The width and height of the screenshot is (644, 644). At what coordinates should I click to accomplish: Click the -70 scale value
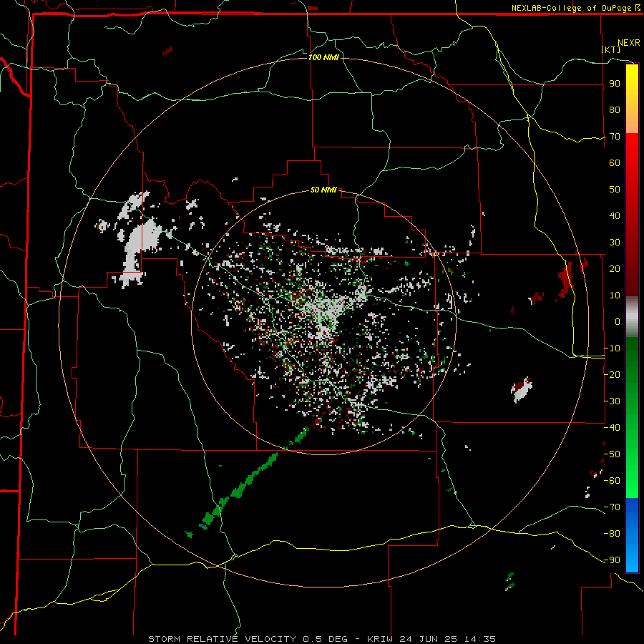pos(612,507)
